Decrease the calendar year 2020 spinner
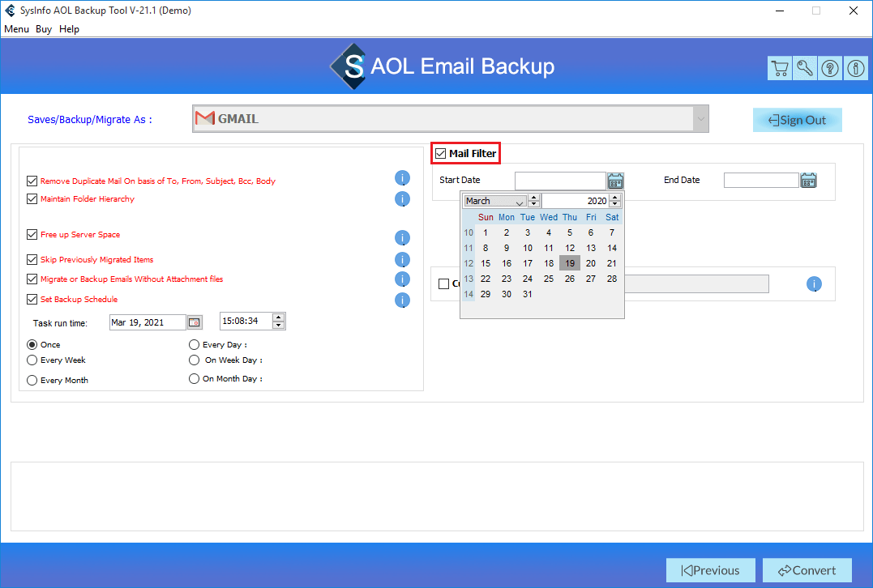Viewport: 873px width, 588px height. (x=615, y=204)
